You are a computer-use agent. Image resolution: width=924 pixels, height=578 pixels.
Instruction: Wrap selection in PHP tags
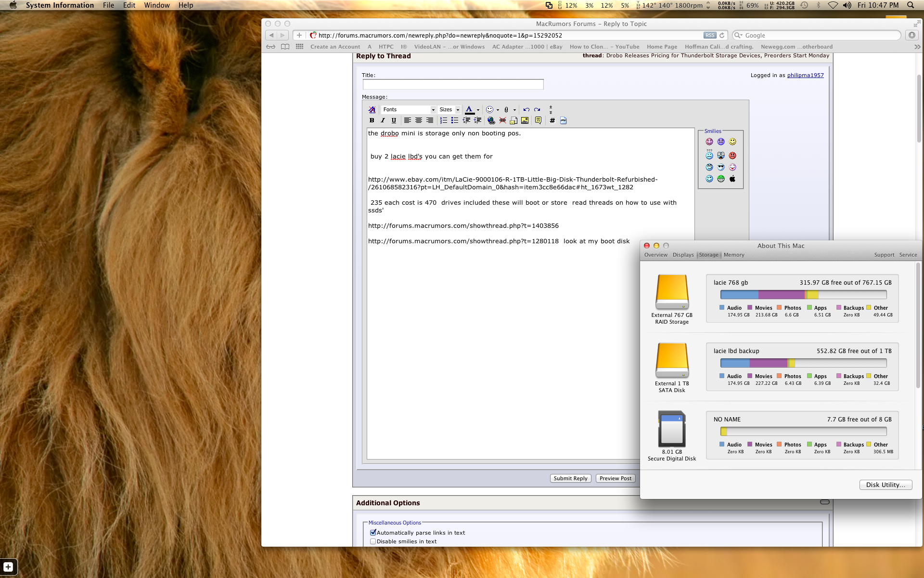pyautogui.click(x=563, y=120)
